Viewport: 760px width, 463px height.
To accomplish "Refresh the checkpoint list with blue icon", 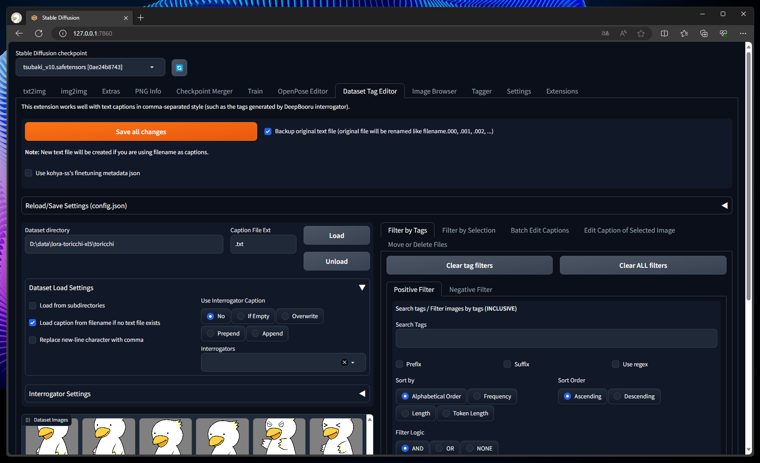I will pyautogui.click(x=179, y=67).
